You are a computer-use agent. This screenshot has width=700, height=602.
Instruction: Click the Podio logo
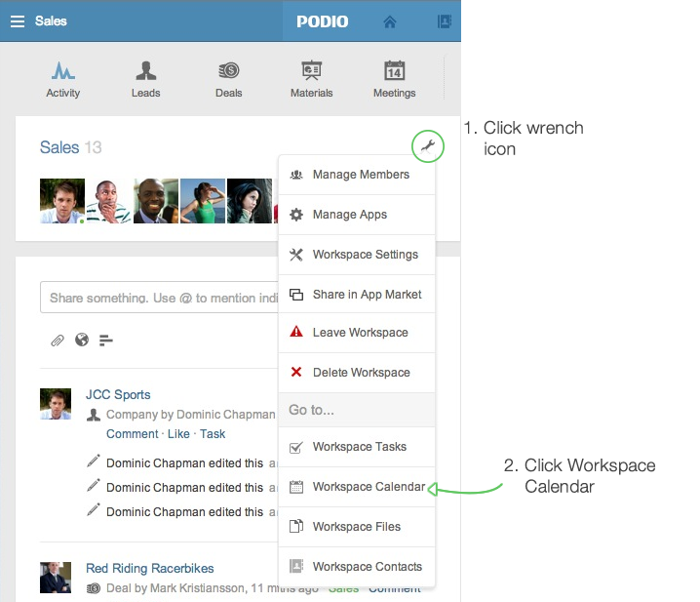click(323, 21)
